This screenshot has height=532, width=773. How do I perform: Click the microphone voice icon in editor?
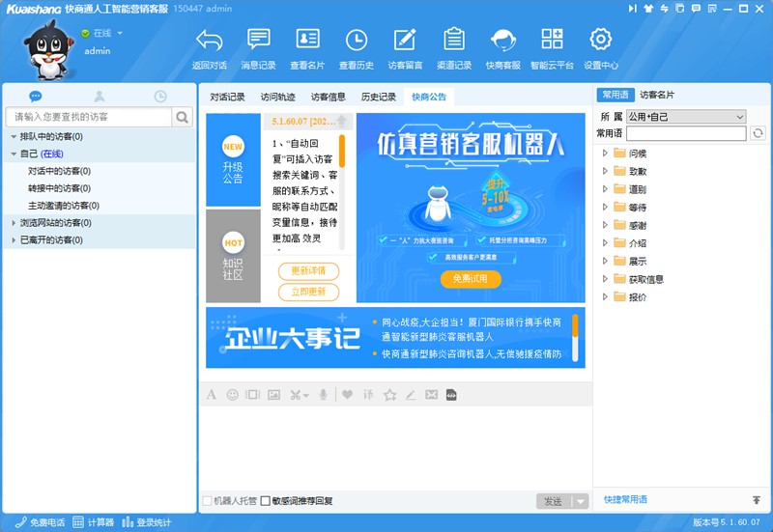click(323, 395)
